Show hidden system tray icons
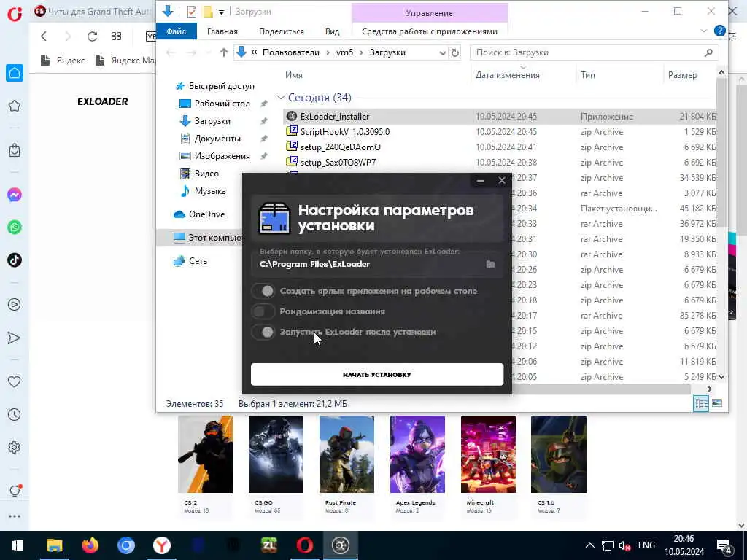747x560 pixels. (x=589, y=545)
